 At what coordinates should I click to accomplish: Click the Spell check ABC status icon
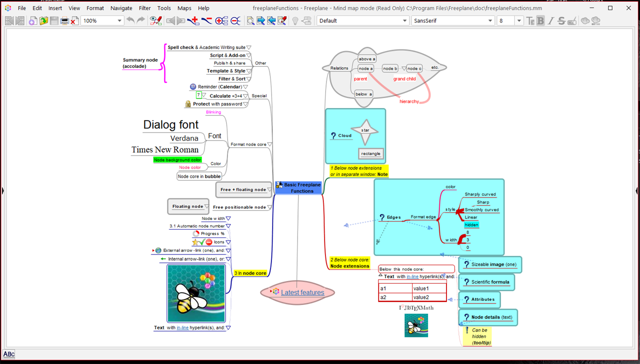click(9, 354)
